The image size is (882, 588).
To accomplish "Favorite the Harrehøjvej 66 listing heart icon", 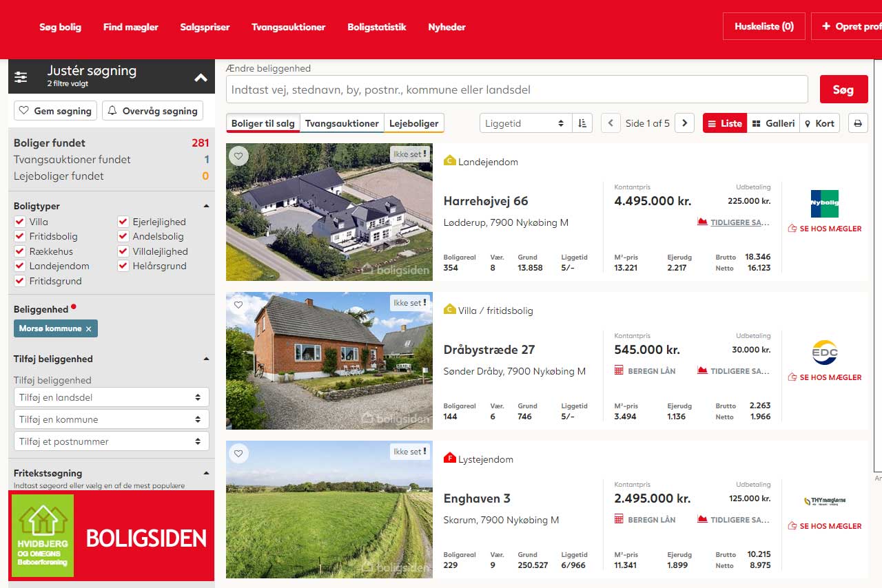I will click(238, 156).
